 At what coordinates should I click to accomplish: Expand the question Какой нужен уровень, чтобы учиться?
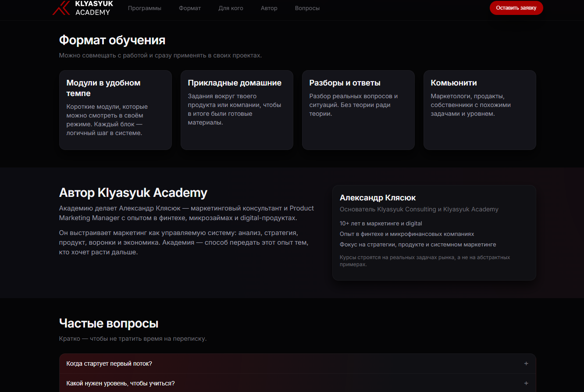point(297,383)
